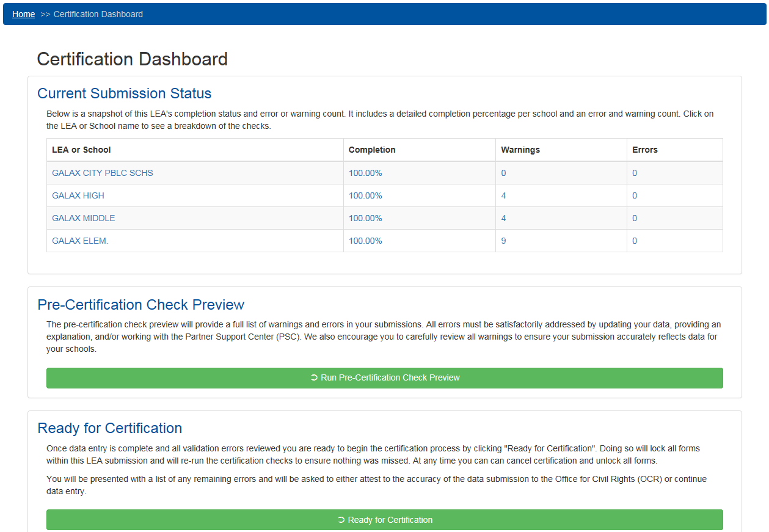Open GALAX CITY PBLC SCHS warnings count
This screenshot has width=769, height=532.
[503, 173]
